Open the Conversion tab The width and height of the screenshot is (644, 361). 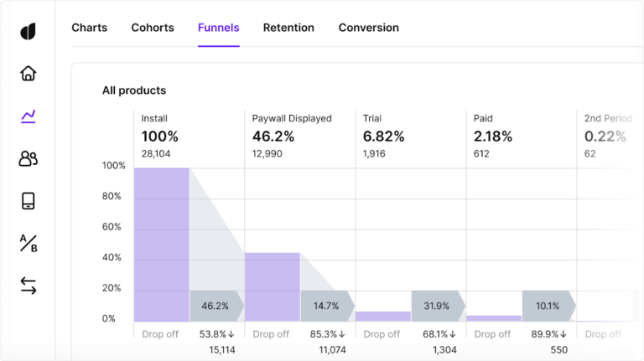click(368, 28)
